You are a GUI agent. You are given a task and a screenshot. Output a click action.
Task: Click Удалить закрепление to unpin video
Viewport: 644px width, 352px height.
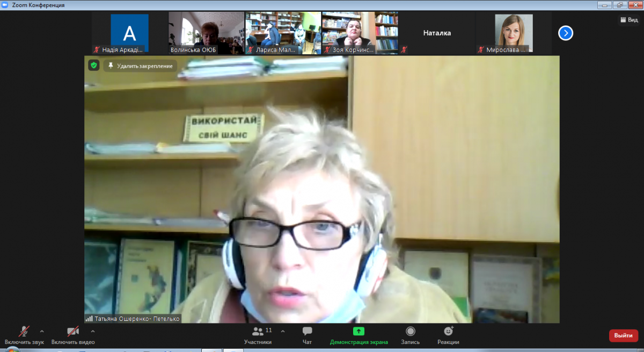[x=141, y=66]
